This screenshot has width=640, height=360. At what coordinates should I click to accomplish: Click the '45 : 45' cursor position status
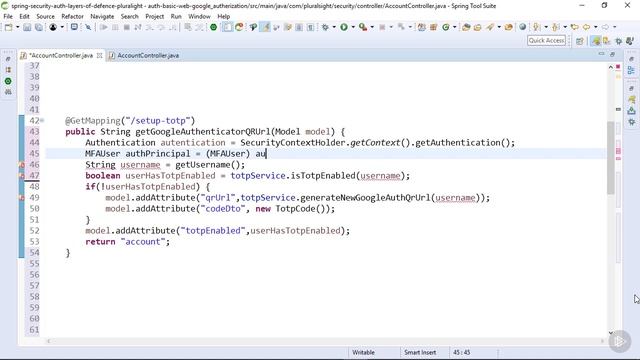click(x=462, y=352)
